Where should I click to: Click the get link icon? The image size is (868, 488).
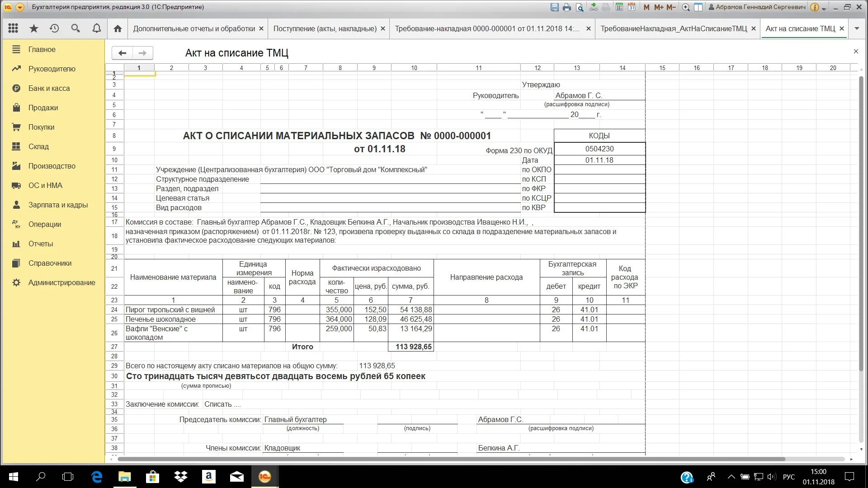pyautogui.click(x=594, y=7)
